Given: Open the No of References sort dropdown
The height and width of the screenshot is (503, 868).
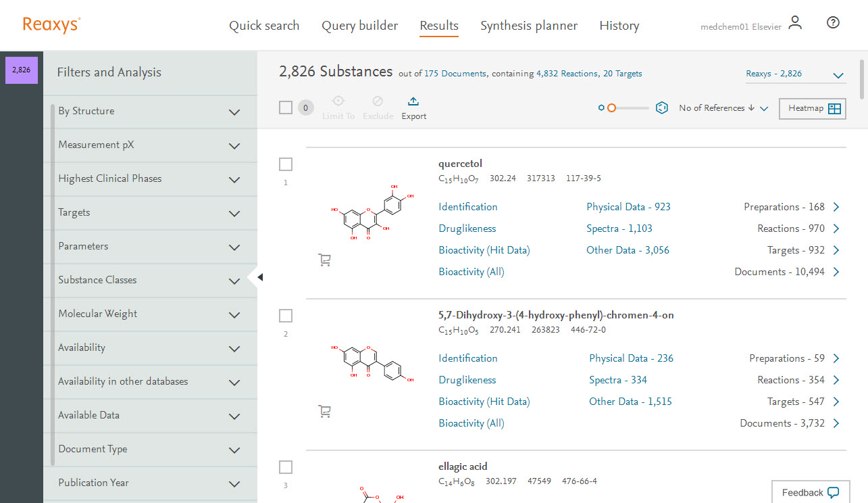Looking at the screenshot, I should pyautogui.click(x=723, y=108).
